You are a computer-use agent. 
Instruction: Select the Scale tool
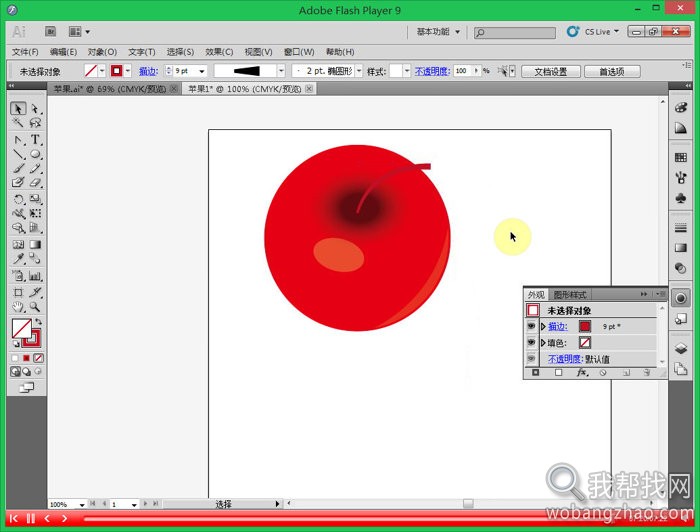coord(35,199)
